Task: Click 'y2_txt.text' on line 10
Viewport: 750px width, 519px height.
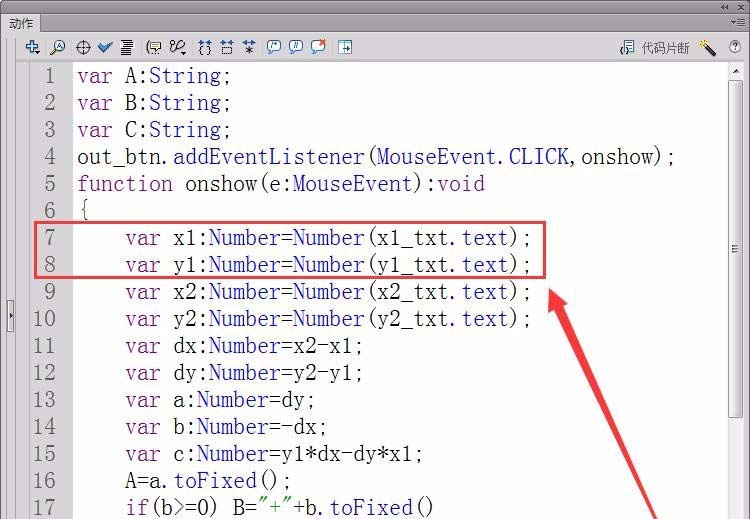Action: click(x=442, y=319)
